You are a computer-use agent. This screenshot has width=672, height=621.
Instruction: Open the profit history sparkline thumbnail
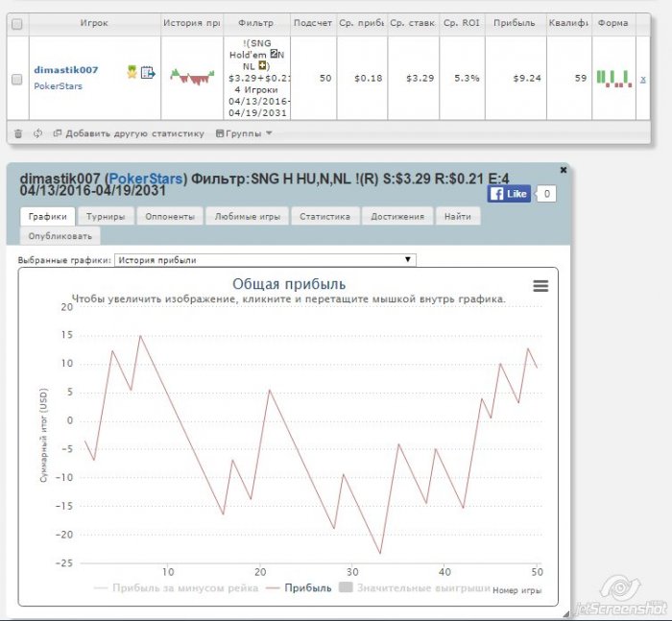(x=192, y=77)
